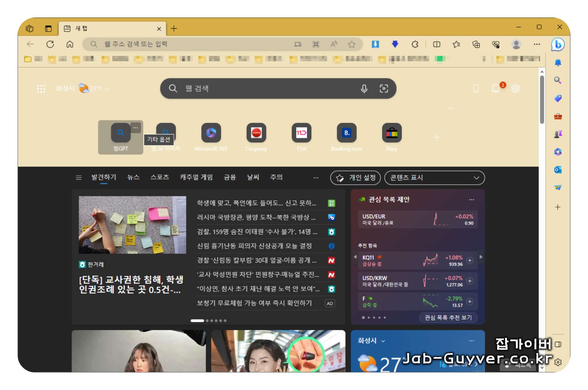Open the notification bell with badge 2
This screenshot has width=588, height=390.
click(x=496, y=88)
